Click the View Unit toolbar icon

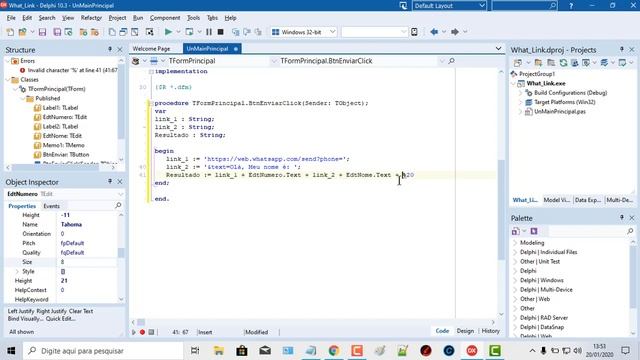pyautogui.click(x=112, y=32)
